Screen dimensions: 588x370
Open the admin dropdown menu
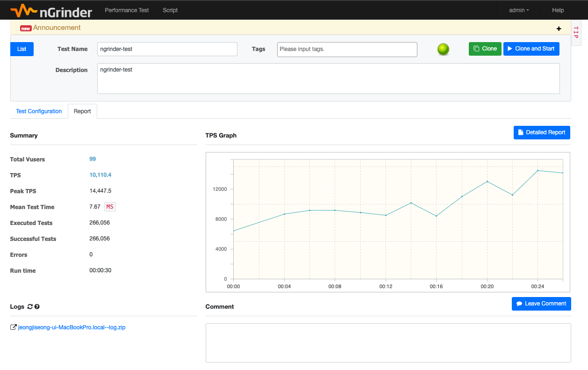coord(519,10)
